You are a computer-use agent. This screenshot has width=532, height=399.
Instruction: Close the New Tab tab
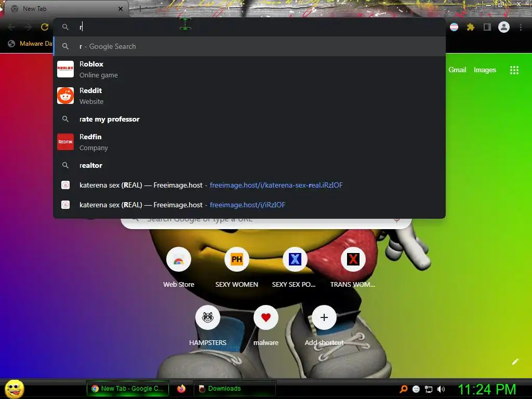point(121,9)
